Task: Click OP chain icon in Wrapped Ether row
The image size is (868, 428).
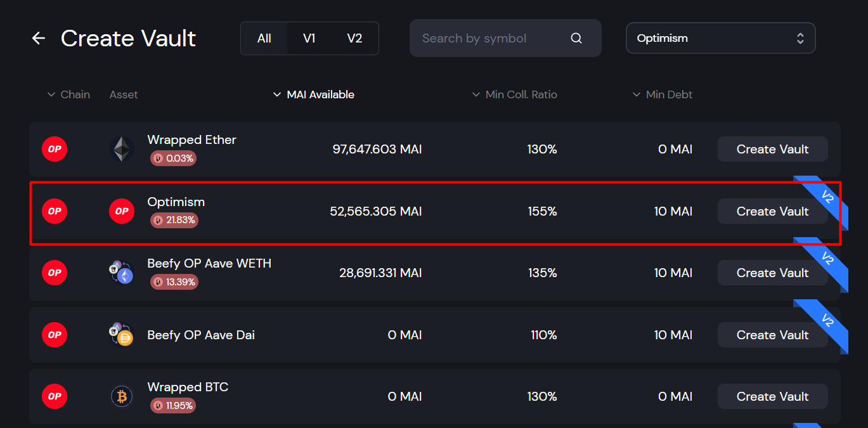Action: pos(55,150)
